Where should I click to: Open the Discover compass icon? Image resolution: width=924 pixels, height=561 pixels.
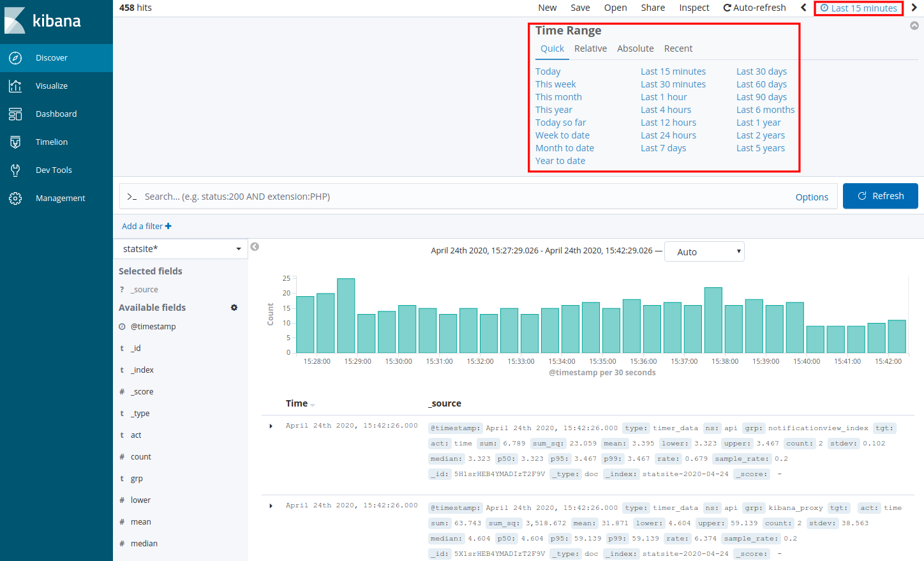coord(15,58)
